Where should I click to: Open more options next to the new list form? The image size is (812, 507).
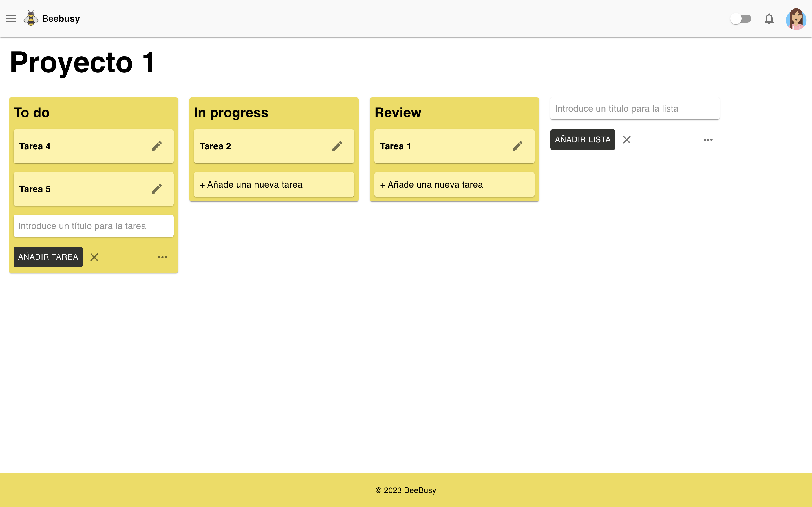coord(708,139)
